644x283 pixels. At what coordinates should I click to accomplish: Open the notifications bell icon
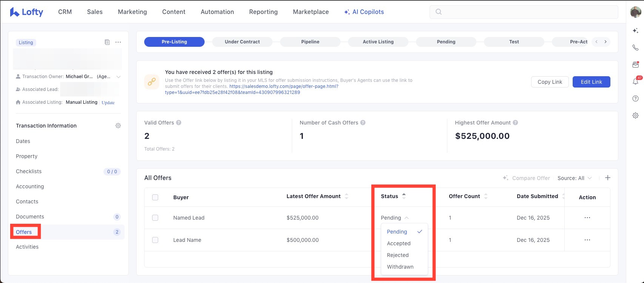coord(635,82)
